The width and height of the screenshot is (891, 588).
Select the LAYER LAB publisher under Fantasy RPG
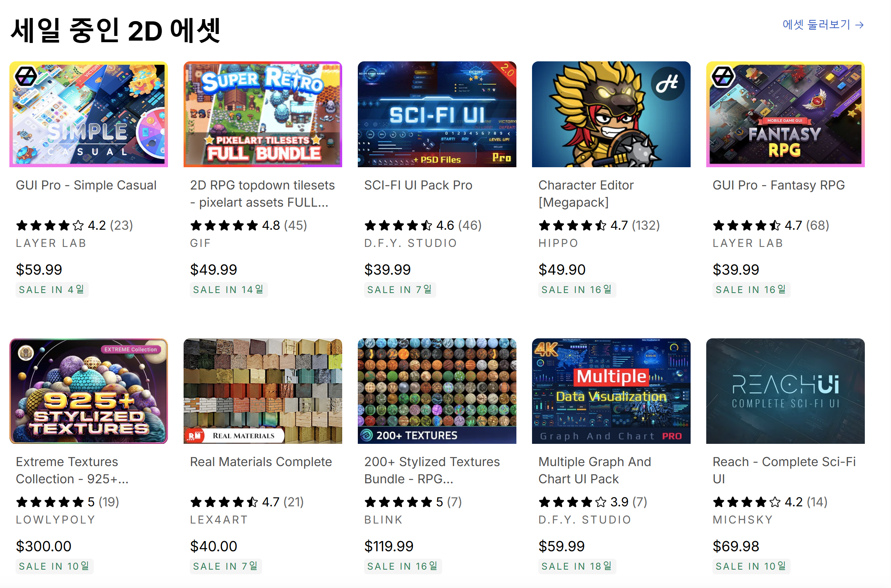point(748,243)
